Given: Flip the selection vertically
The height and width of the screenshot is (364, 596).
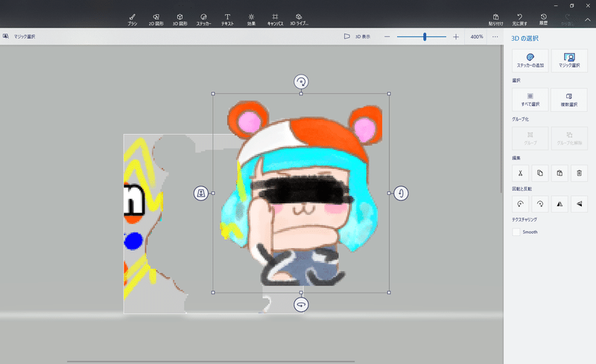Looking at the screenshot, I should [579, 204].
